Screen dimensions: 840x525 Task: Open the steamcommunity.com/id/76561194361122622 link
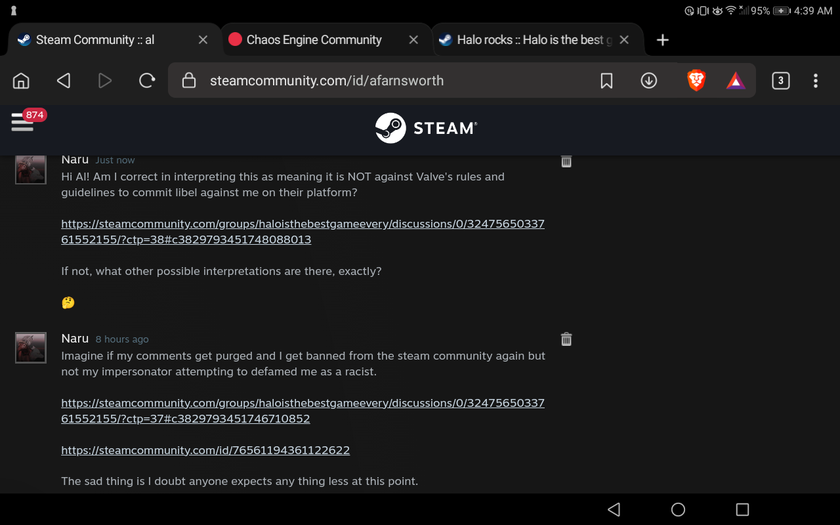pyautogui.click(x=205, y=450)
